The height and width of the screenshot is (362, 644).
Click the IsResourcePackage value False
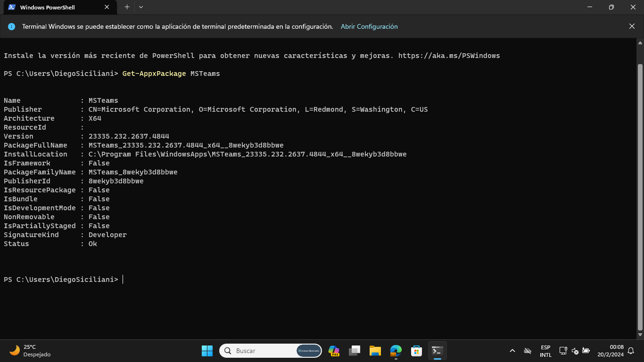pos(99,190)
